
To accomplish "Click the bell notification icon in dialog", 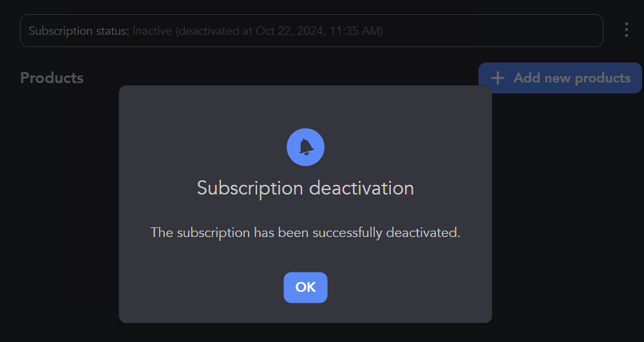I will click(305, 147).
